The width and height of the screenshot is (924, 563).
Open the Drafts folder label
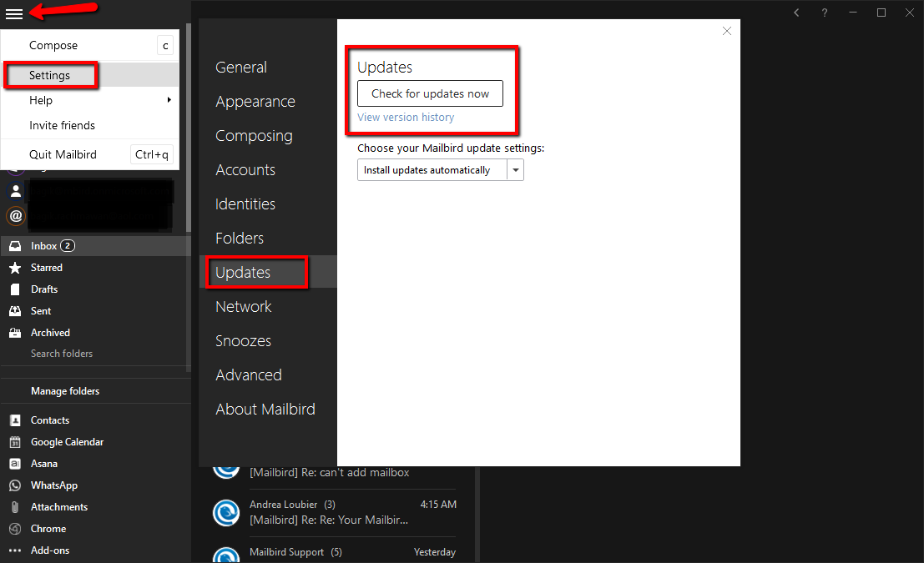[44, 289]
